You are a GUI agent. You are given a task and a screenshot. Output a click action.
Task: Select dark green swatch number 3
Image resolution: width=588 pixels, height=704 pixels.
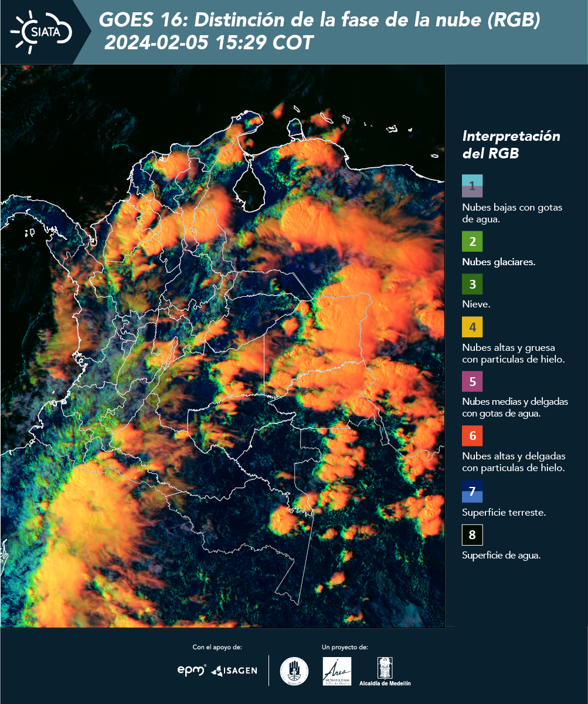pos(472,285)
